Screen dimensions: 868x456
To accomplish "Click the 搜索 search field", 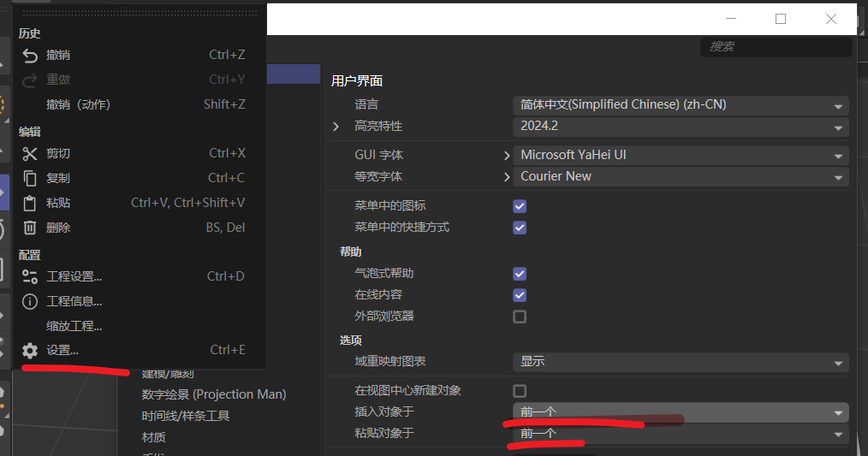I will click(776, 46).
